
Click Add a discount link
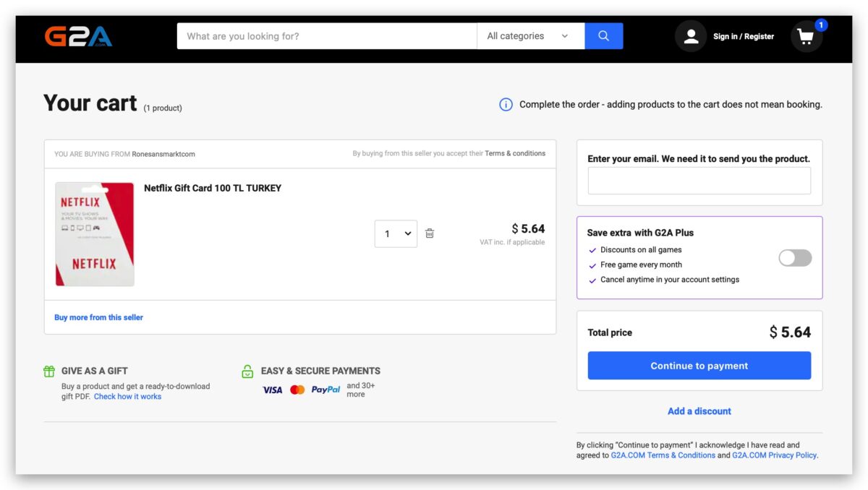699,411
